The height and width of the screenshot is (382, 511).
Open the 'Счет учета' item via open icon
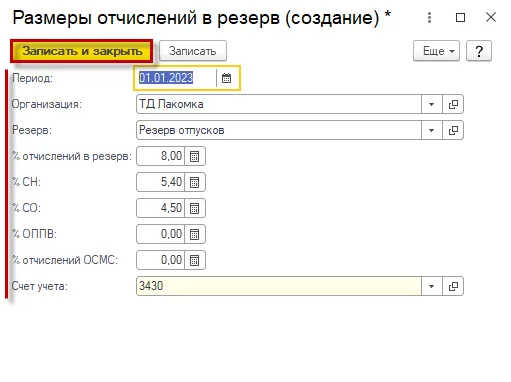(x=453, y=286)
